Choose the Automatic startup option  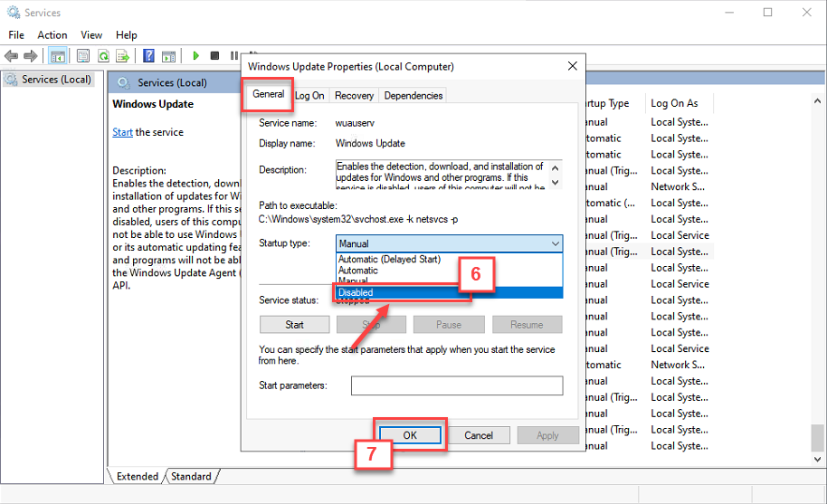[x=358, y=270]
